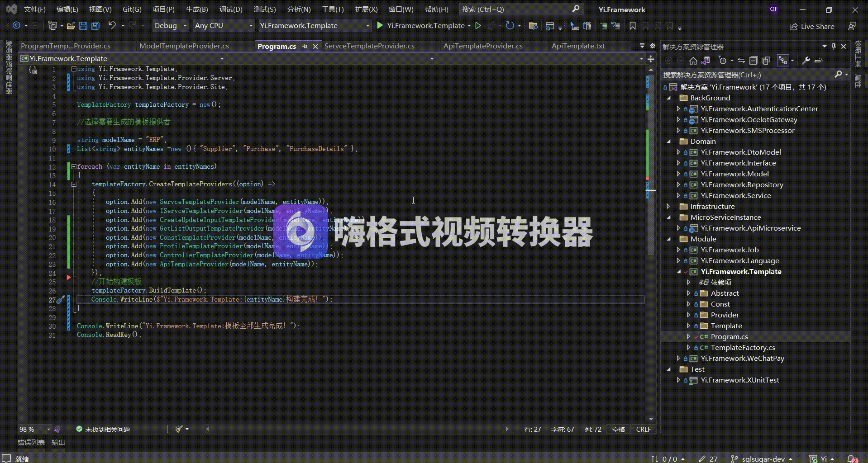Toggle auto-hide pin of Solution Explorer panel
868x463 pixels.
pyautogui.click(x=834, y=46)
